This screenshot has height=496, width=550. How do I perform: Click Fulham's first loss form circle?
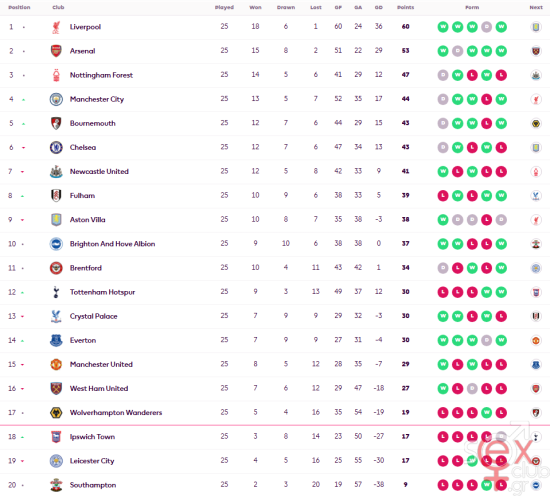(x=443, y=196)
